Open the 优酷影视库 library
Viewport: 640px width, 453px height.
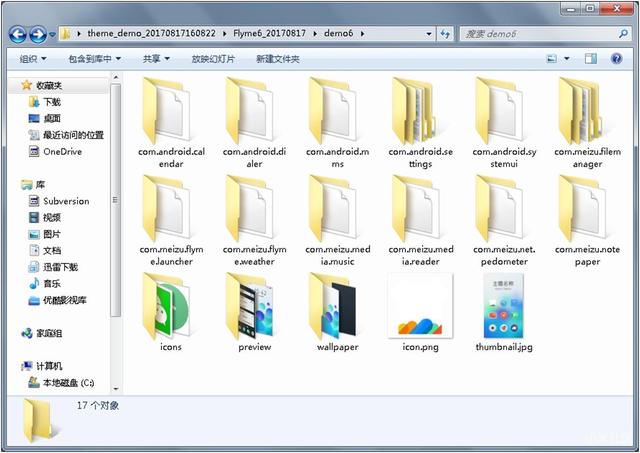[65, 300]
